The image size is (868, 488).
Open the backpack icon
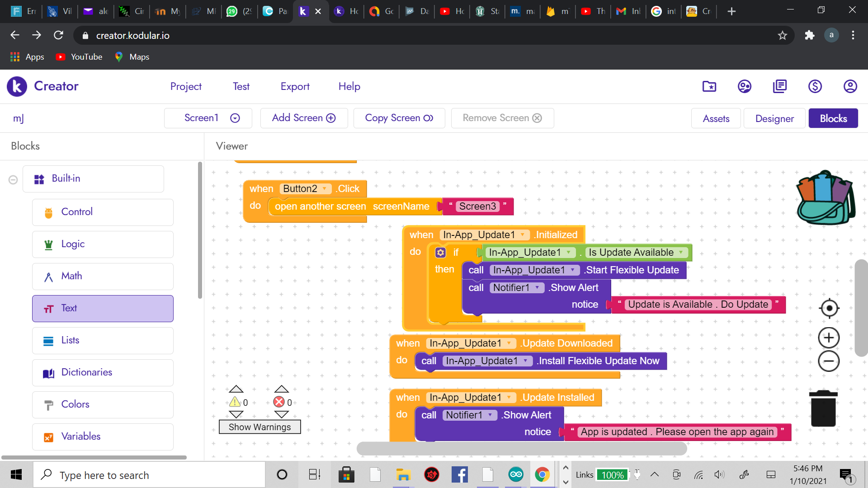[x=826, y=198]
